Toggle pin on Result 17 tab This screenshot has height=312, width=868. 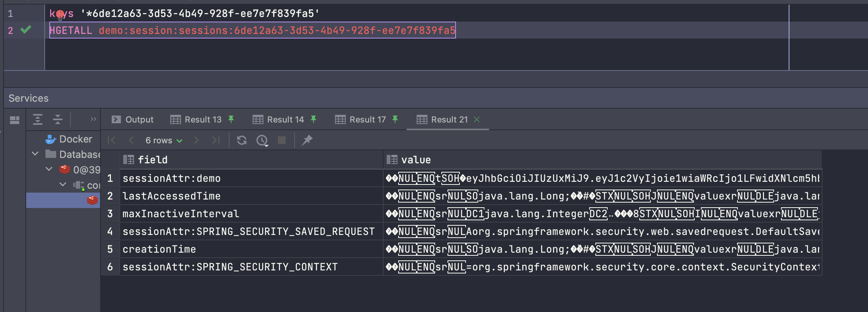395,119
